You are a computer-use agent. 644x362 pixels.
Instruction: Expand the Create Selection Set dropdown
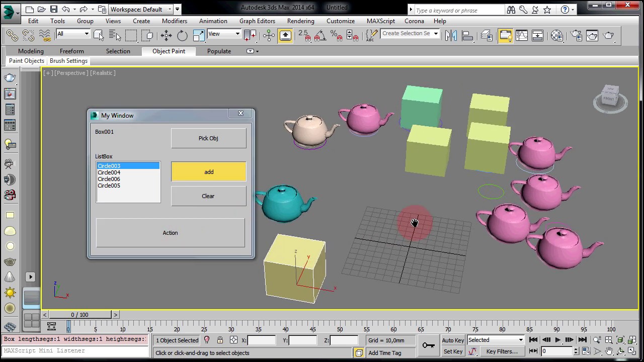point(436,34)
